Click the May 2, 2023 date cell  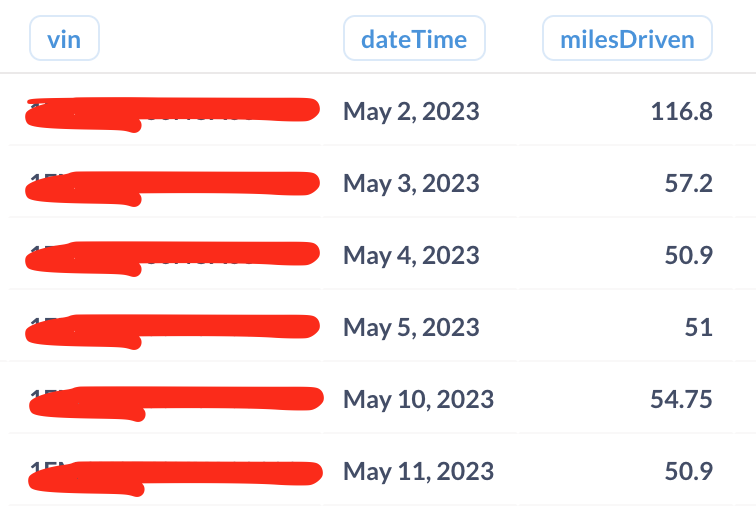(411, 111)
